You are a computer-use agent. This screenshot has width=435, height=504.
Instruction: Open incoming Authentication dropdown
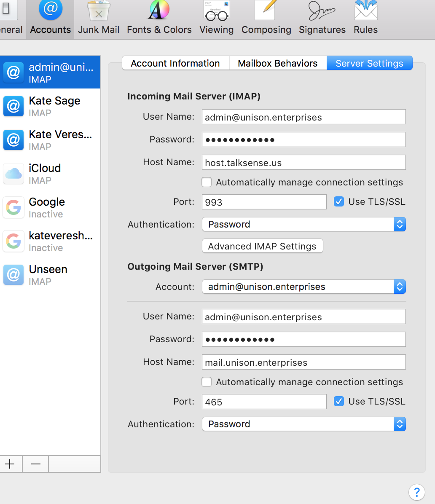click(304, 224)
